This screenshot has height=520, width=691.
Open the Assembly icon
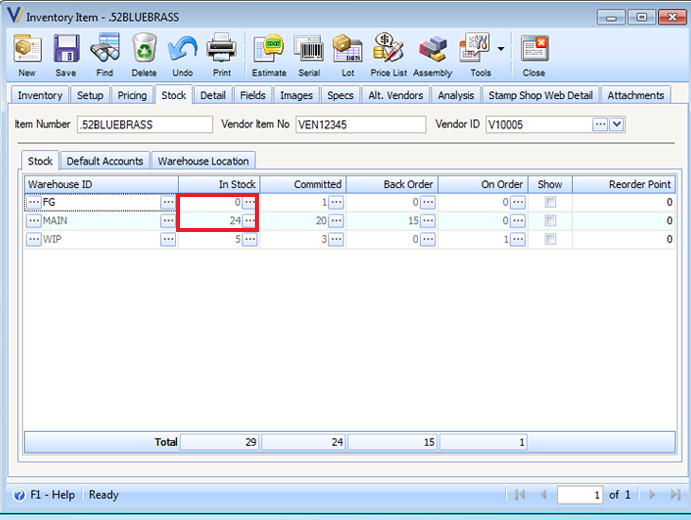pos(432,55)
